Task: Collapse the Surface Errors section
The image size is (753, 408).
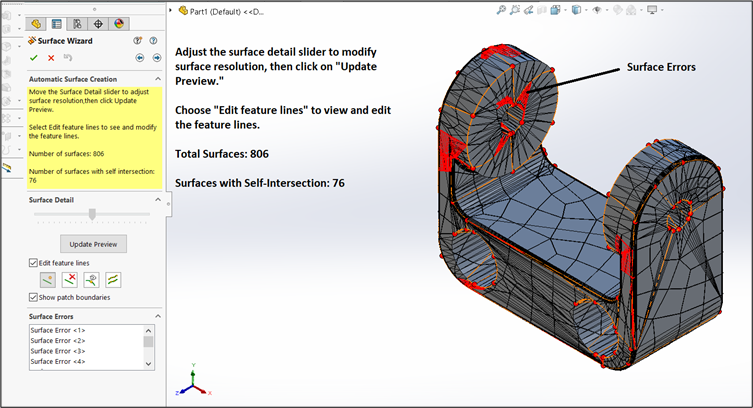Action: pyautogui.click(x=156, y=316)
